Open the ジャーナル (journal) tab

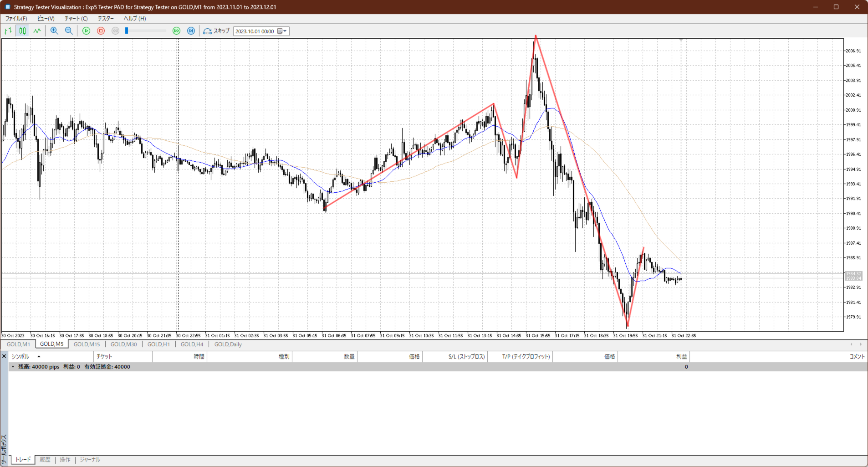coord(90,460)
